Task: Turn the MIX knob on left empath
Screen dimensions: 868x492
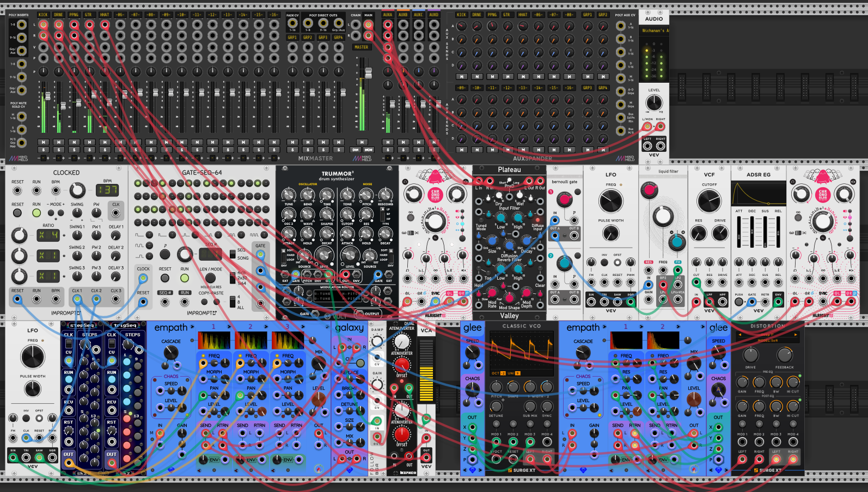Action: [319, 364]
